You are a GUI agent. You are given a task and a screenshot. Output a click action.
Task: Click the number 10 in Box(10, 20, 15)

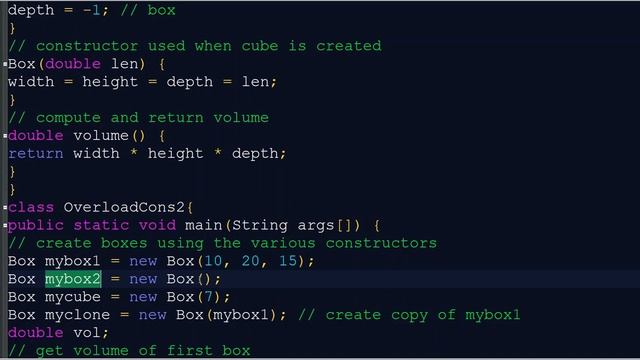[213, 261]
